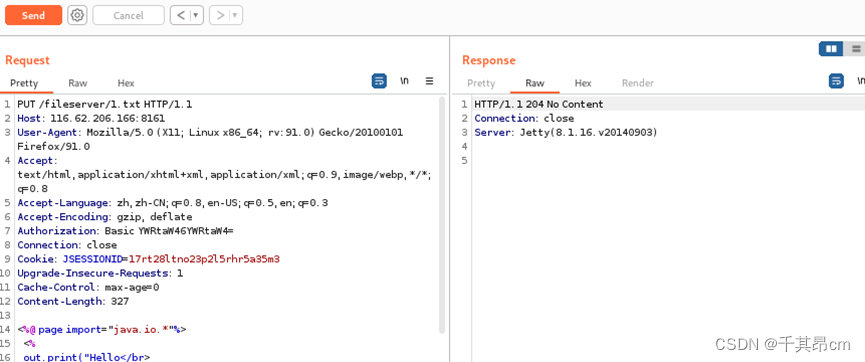Click Connection: close in the response
The height and width of the screenshot is (362, 865).
tap(524, 118)
